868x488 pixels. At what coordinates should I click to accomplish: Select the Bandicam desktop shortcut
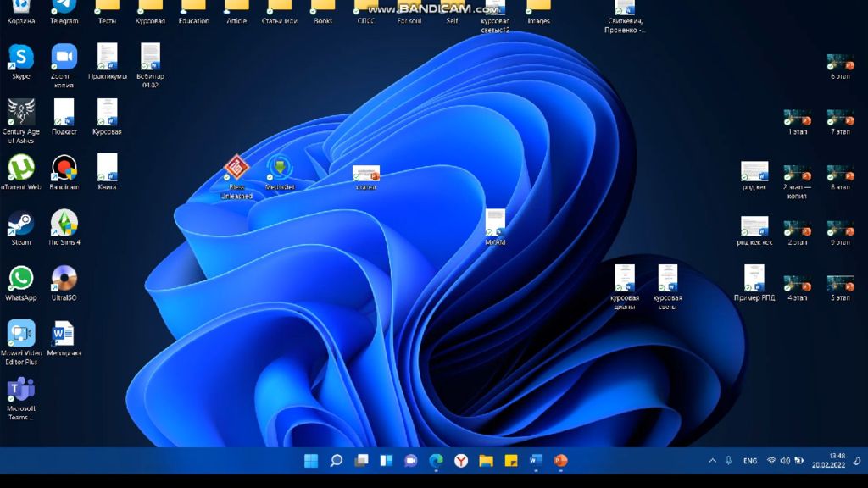click(x=64, y=168)
